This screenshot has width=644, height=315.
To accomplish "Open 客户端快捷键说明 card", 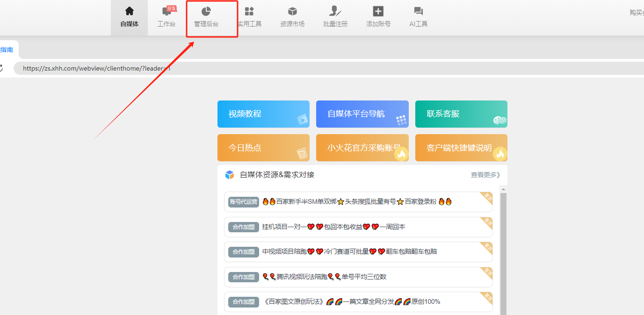I will click(x=461, y=148).
